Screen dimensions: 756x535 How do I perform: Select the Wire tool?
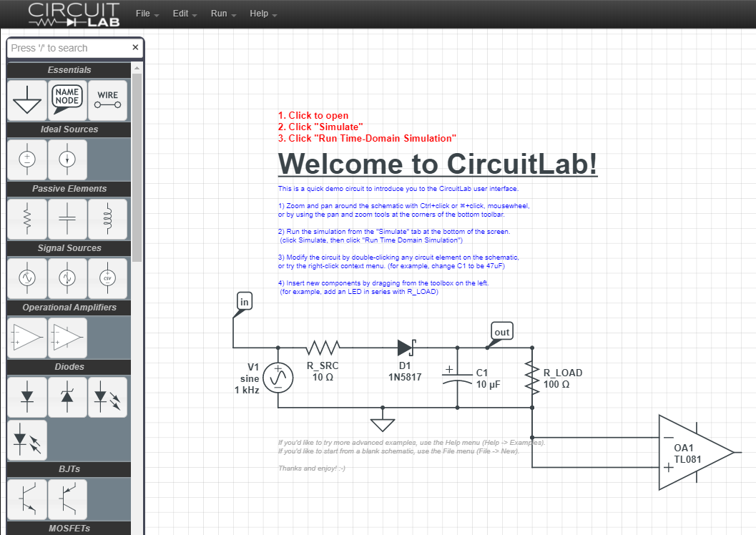[107, 100]
